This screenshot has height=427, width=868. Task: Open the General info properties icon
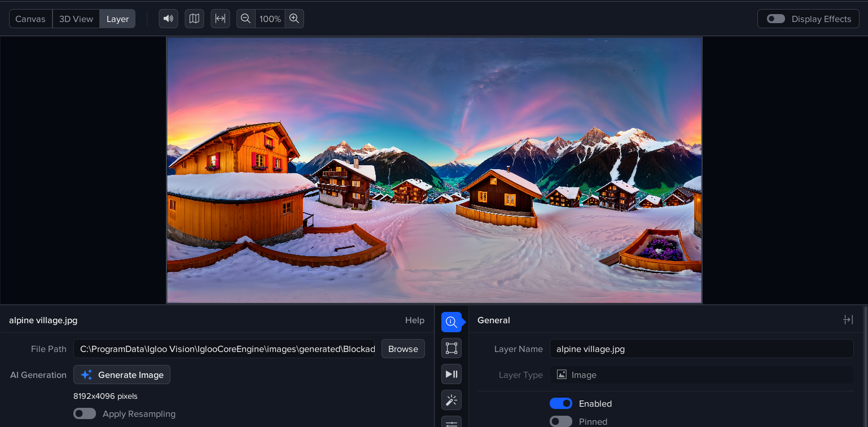point(451,322)
